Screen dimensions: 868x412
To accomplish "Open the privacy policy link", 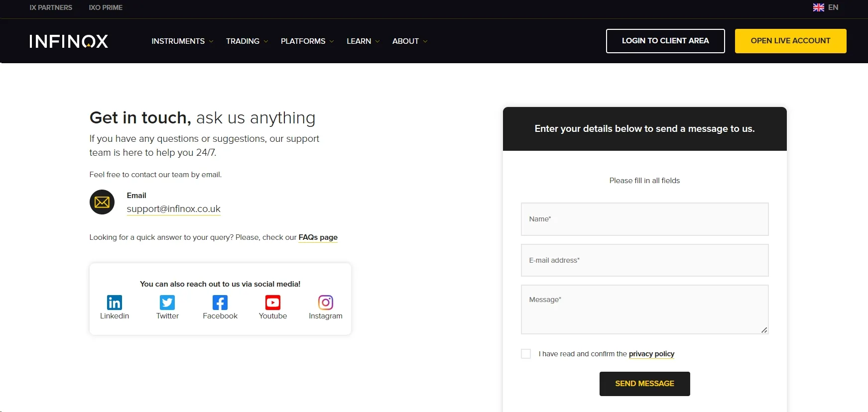I will (652, 354).
